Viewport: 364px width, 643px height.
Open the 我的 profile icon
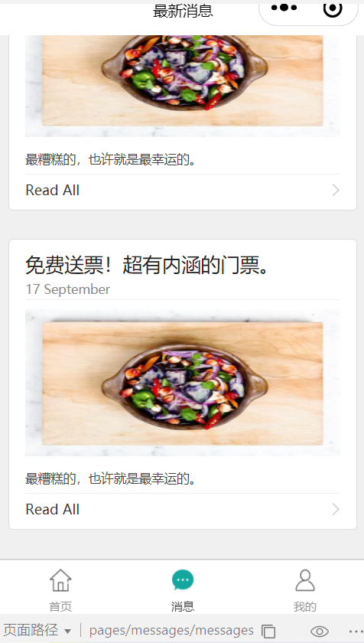tap(305, 580)
